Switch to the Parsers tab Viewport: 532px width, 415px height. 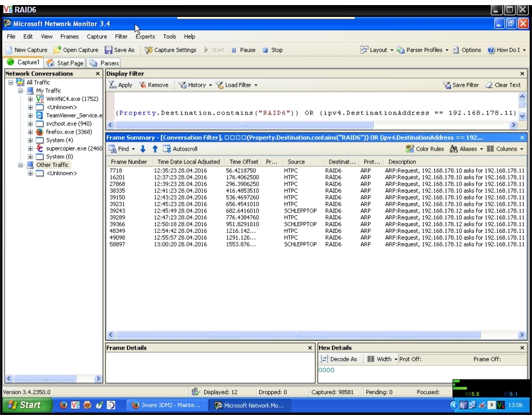coord(104,63)
